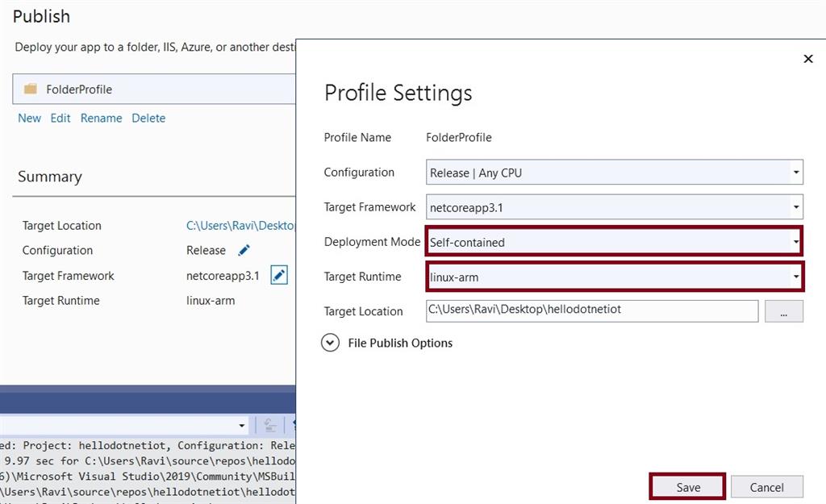Click the browse (...) button for Target Location
Screen dimensions: 826x504
(x=784, y=311)
